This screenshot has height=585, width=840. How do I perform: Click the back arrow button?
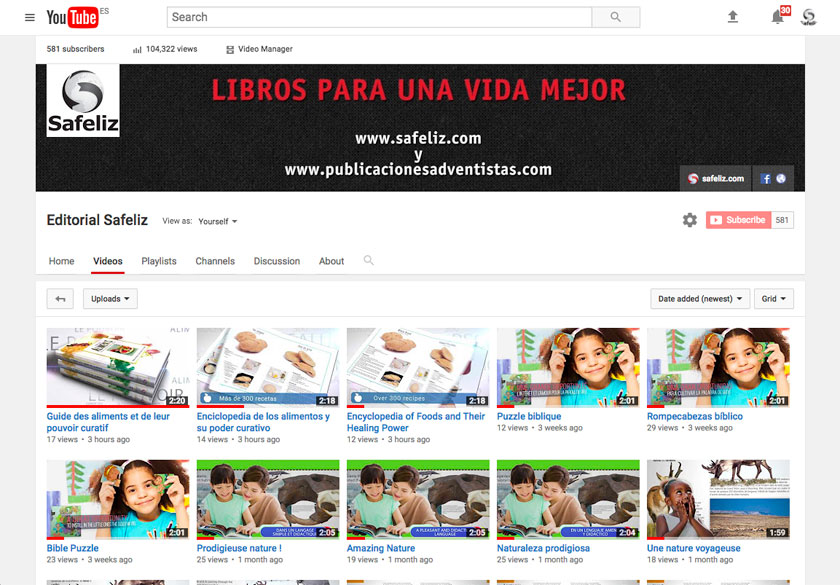coord(60,299)
